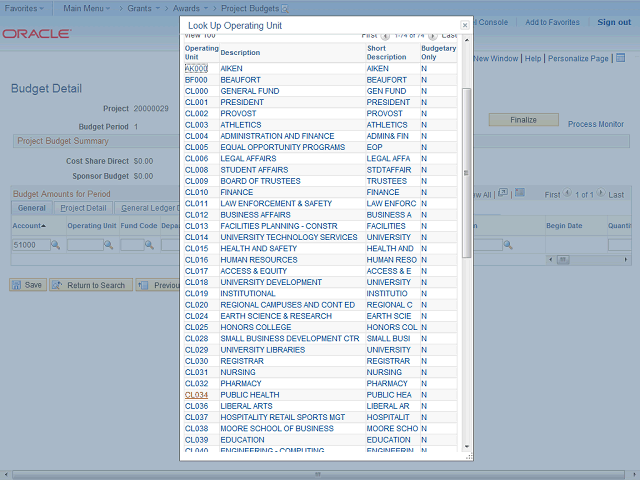Click the grid download icon in Budget Amounts header
Image resolution: width=640 pixels, height=480 pixels.
[x=520, y=192]
